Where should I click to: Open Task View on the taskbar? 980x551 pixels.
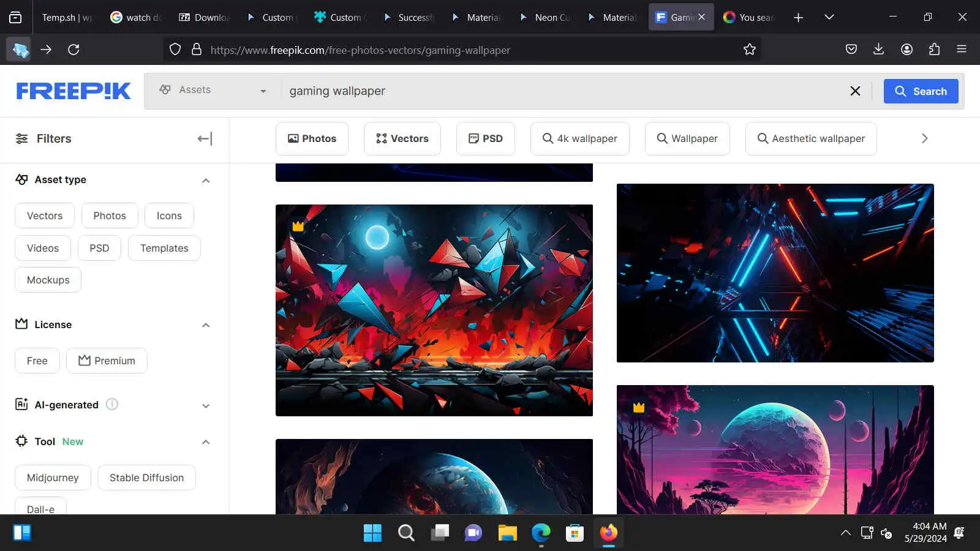point(440,533)
